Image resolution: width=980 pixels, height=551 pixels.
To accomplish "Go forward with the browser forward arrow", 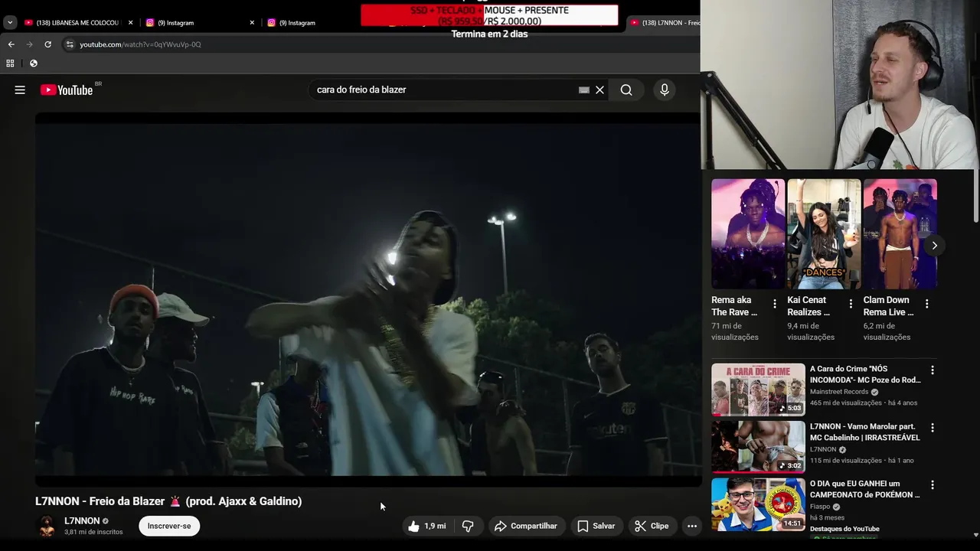I will (29, 44).
